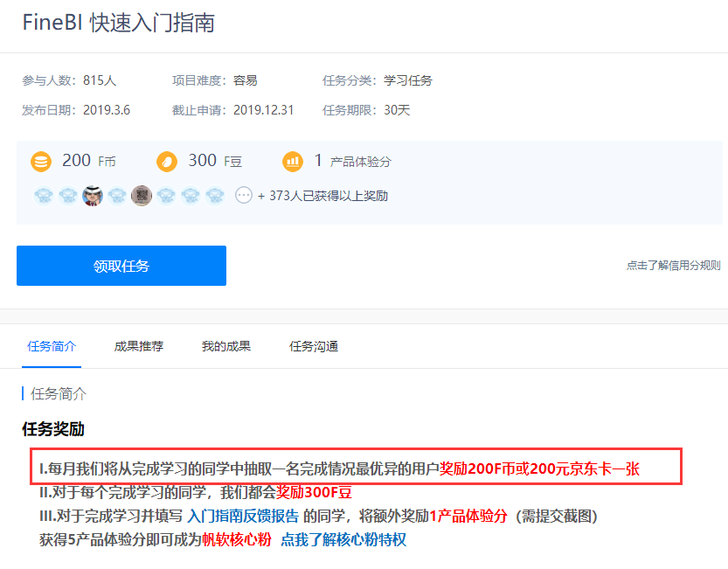This screenshot has width=728, height=569.
Task: Click the 产品体验分 chart icon
Action: coord(293,162)
